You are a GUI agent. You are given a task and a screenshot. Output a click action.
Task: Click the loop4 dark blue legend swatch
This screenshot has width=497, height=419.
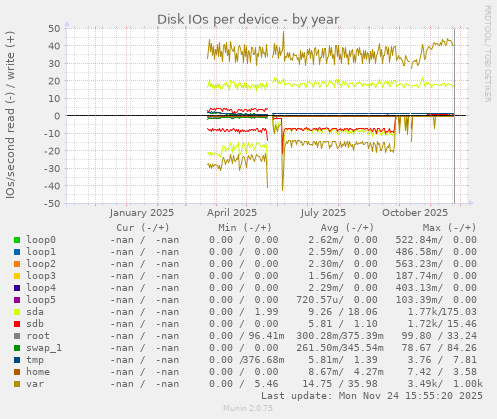coord(17,288)
